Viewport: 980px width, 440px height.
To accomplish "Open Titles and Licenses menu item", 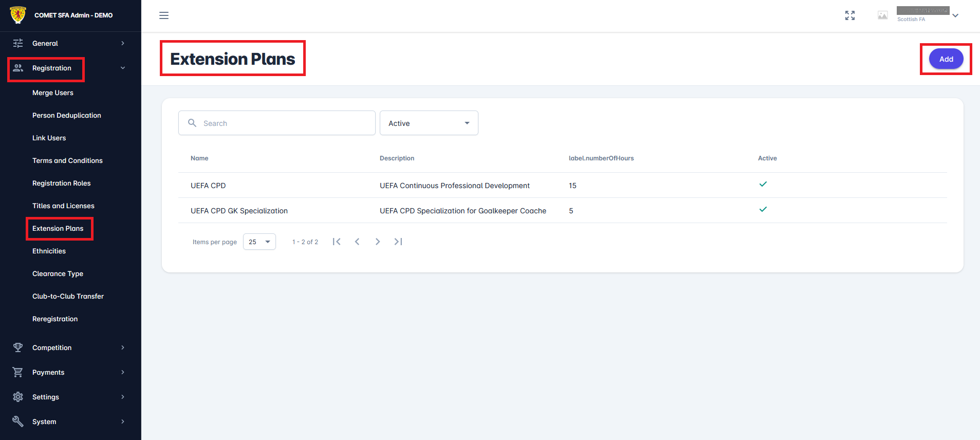I will 63,206.
